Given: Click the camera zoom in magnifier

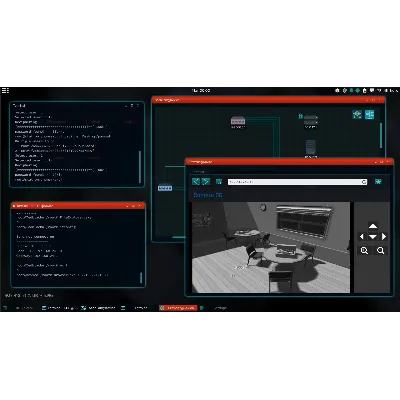Looking at the screenshot, I should 364,250.
